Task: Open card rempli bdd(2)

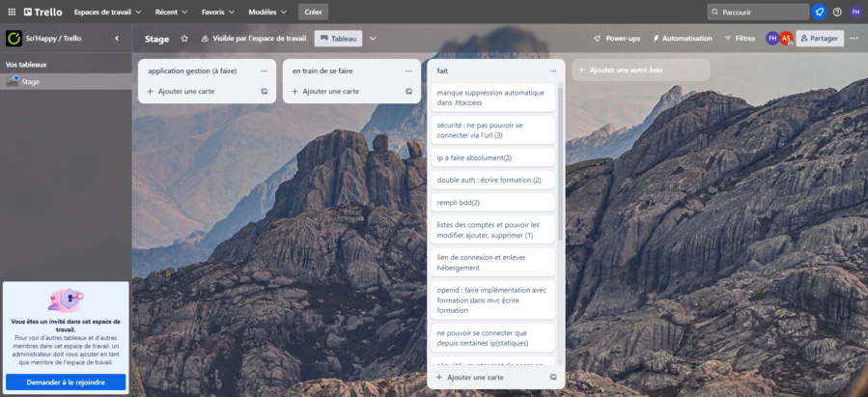Action: 492,203
